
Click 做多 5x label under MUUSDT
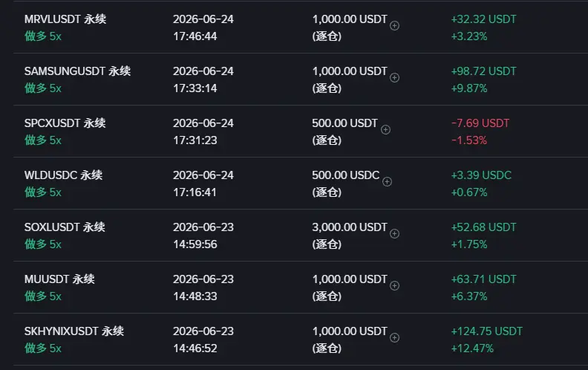click(43, 296)
